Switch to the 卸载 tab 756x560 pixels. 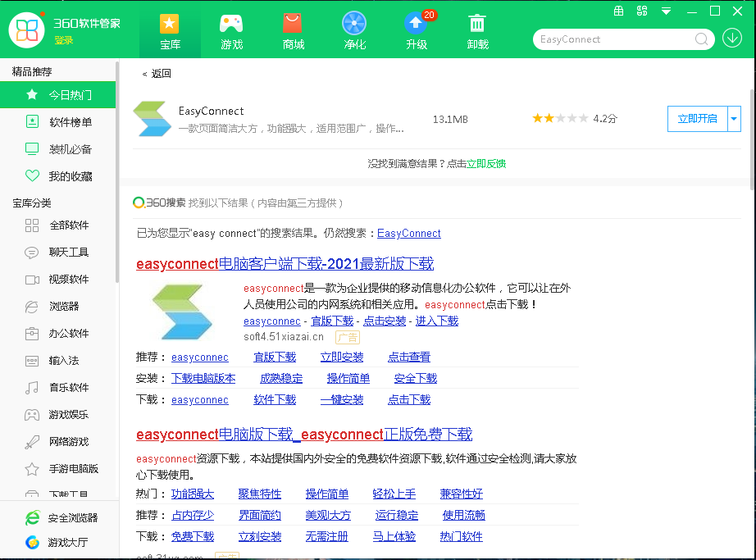tap(478, 32)
